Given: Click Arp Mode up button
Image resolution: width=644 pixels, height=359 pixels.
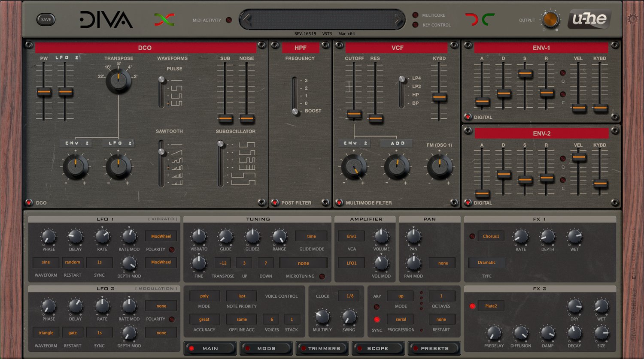Looking at the screenshot, I should 401,296.
